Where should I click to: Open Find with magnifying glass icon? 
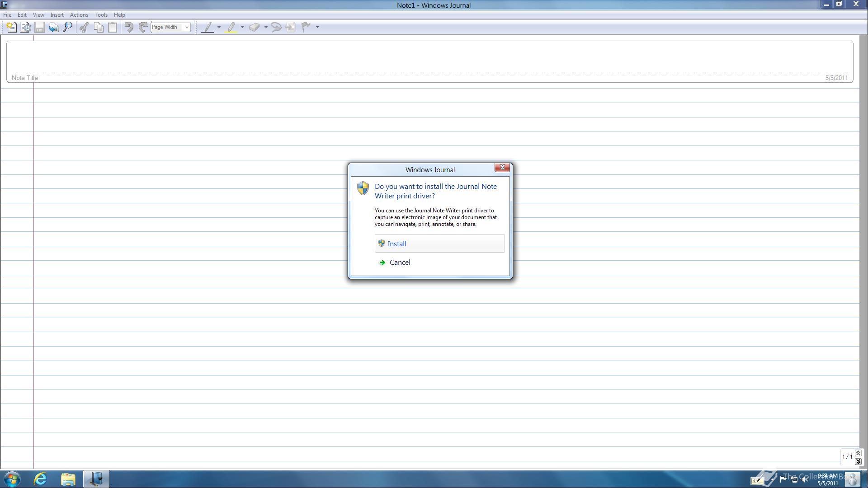[68, 27]
